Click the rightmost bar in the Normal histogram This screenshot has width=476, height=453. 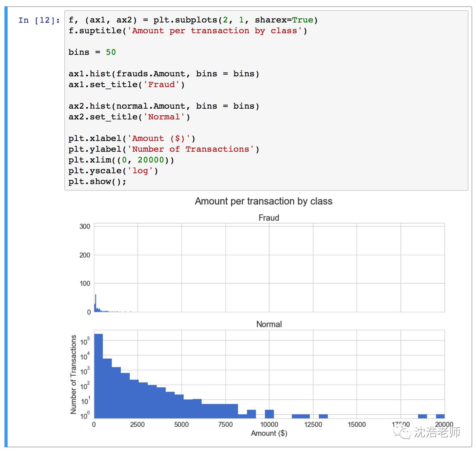click(x=440, y=416)
